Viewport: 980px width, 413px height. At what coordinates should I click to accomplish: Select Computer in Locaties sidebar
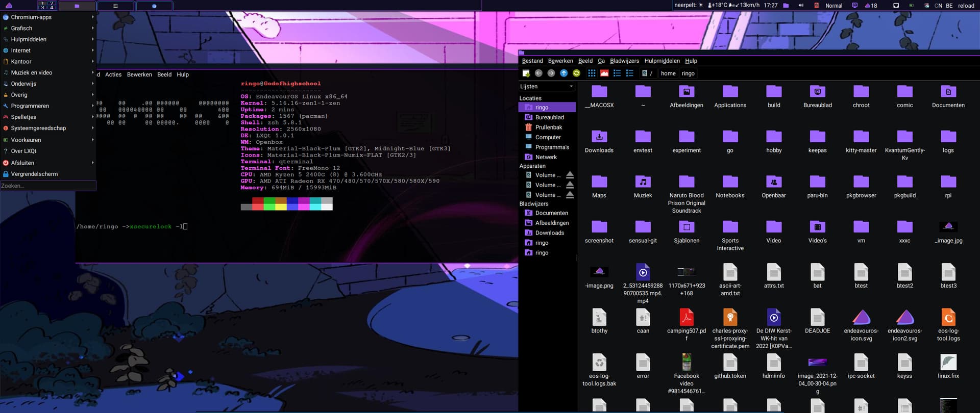pos(547,137)
